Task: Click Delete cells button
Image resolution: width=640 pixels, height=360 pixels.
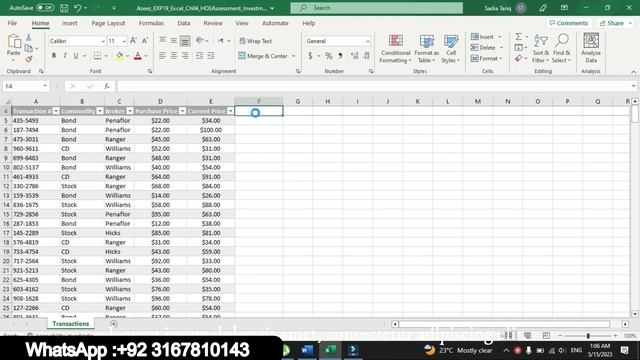Action: pyautogui.click(x=483, y=48)
